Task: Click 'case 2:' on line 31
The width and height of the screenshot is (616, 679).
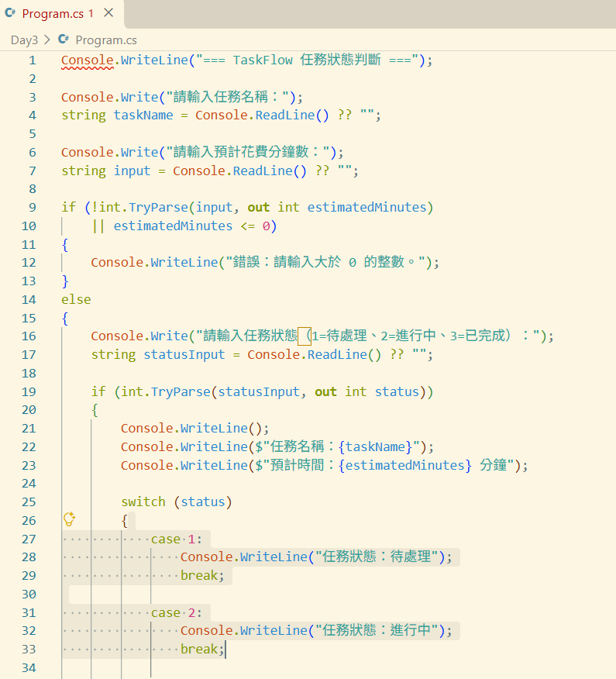Action: (177, 613)
